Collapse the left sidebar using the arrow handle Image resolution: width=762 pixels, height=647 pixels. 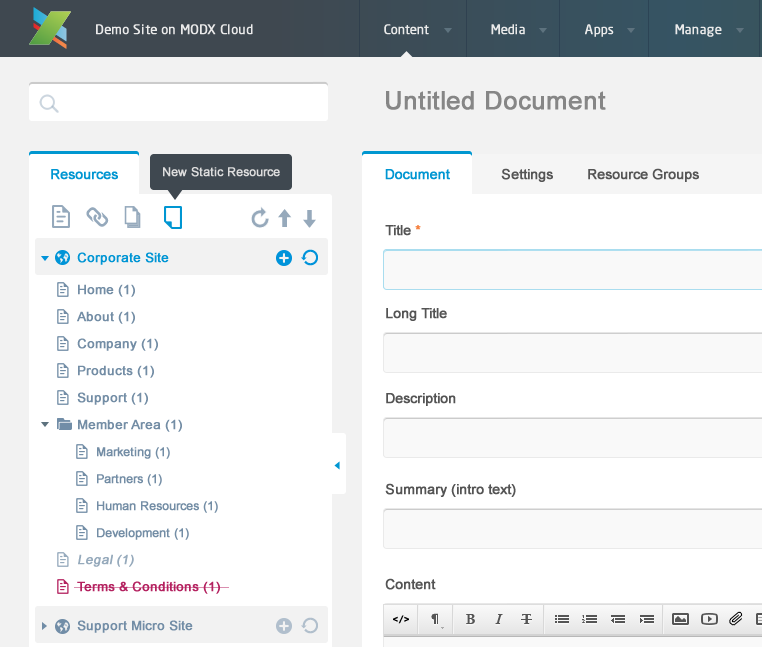point(337,465)
